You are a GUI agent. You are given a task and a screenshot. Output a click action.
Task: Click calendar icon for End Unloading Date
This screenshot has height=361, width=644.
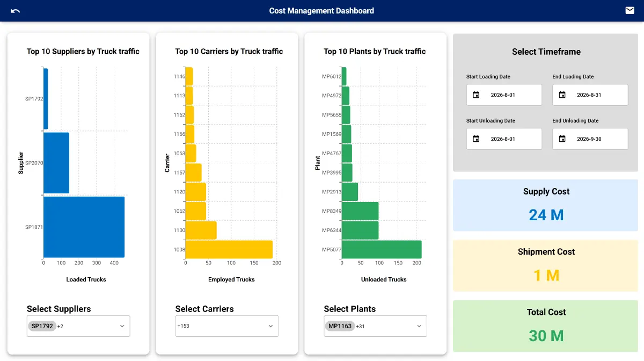pos(562,139)
